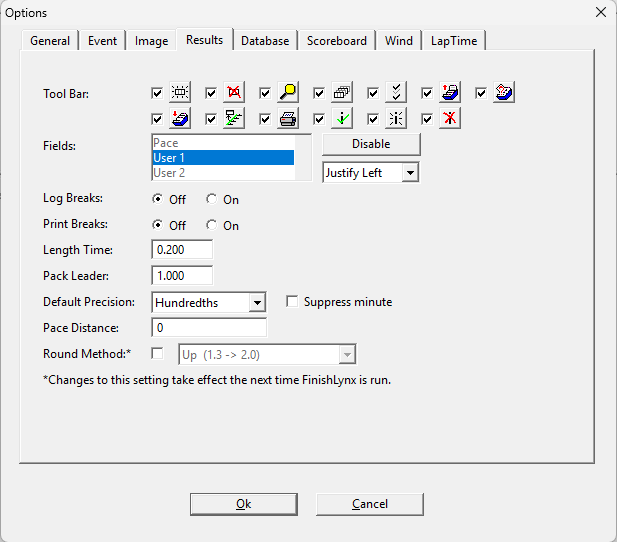Click the printer with red up-arrow icon

[x=450, y=92]
